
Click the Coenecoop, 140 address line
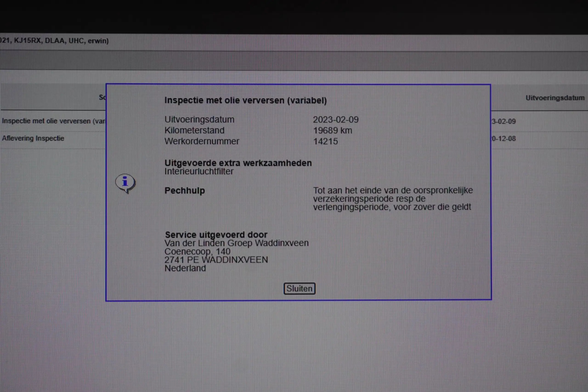coord(197,251)
